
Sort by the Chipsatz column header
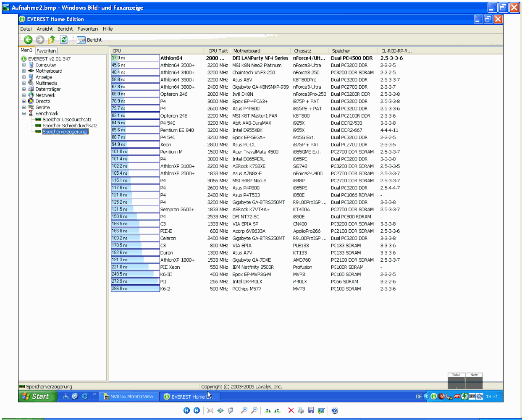tap(310, 51)
